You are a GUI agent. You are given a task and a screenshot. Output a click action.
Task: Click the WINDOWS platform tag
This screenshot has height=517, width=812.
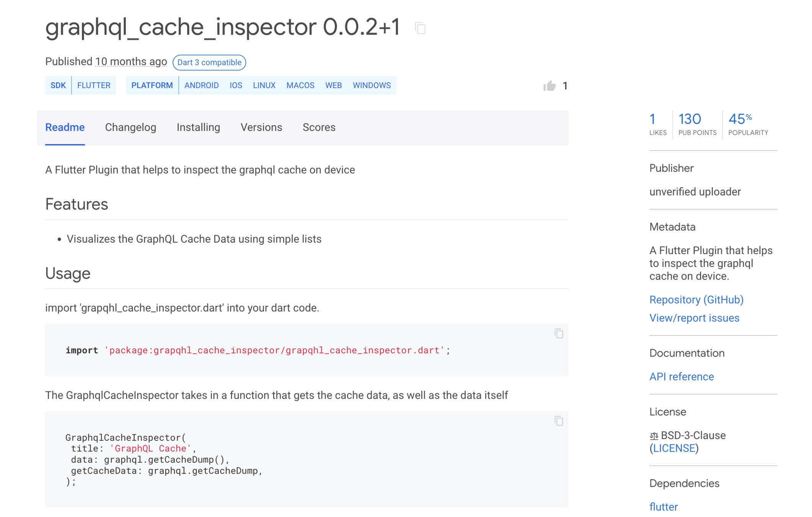(x=372, y=85)
